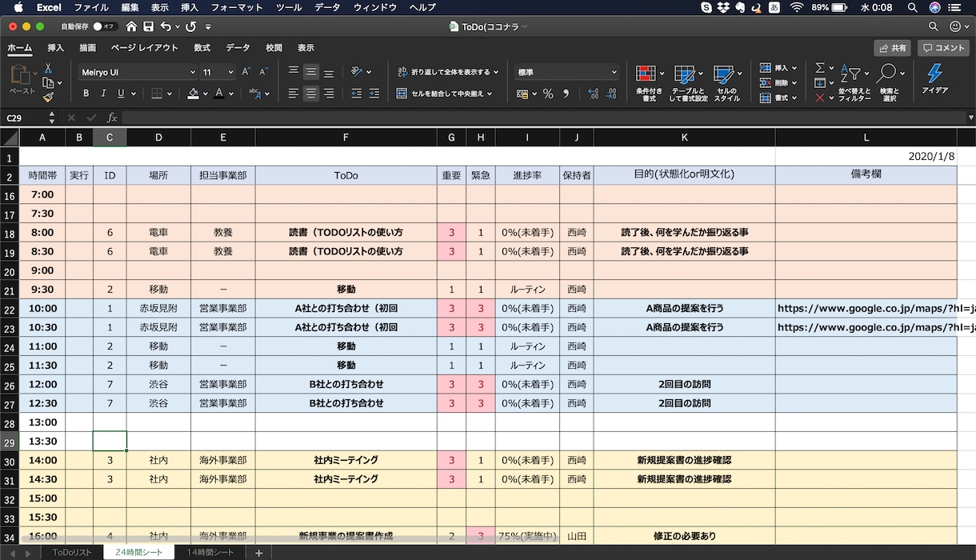Click the アイデア lightning icon
This screenshot has height=560, width=976.
(x=934, y=80)
